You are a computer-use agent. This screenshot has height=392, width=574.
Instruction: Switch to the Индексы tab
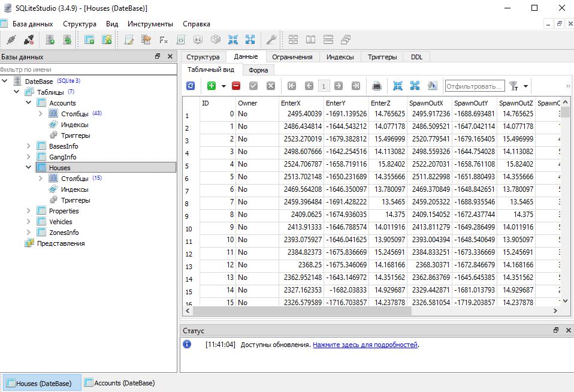coord(340,57)
